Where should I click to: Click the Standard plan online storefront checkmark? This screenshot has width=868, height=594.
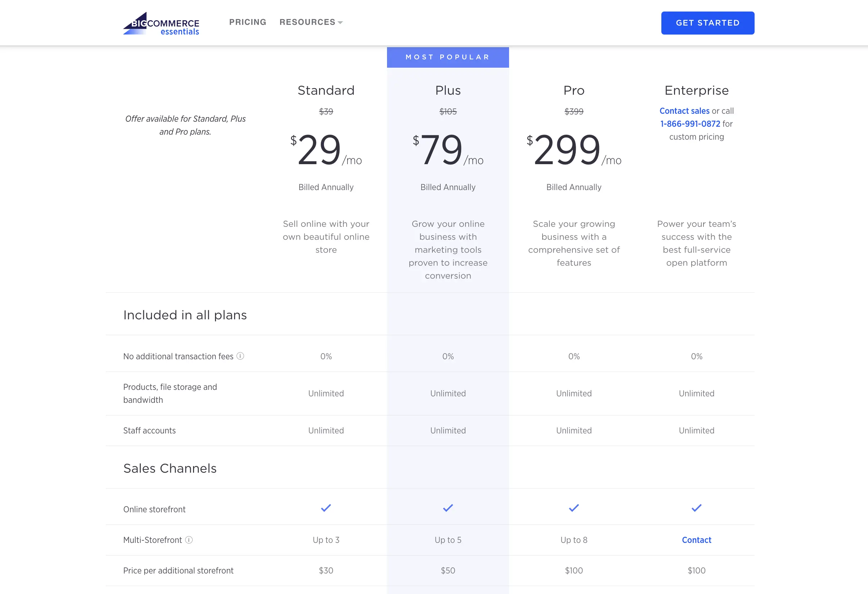click(x=326, y=508)
